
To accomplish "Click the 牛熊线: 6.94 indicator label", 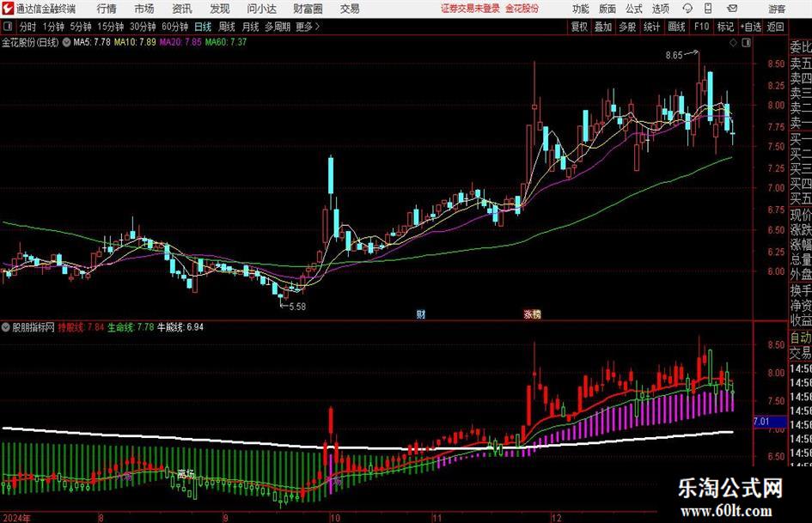I will point(180,327).
